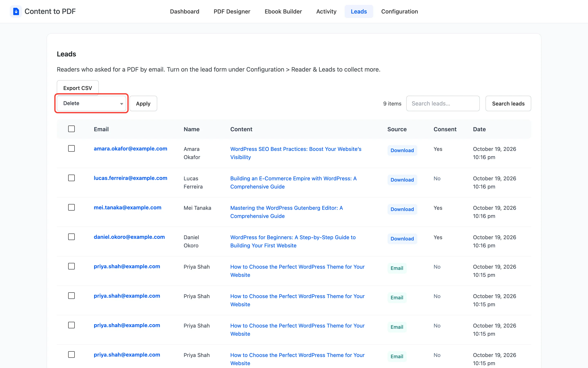Click daniel.okoro@example.com email link
This screenshot has width=588, height=368.
click(129, 237)
